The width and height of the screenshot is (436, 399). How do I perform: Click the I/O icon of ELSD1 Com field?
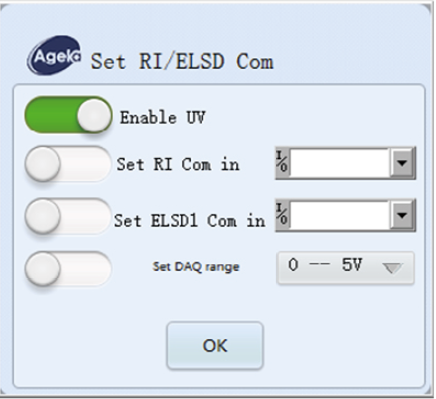click(283, 215)
